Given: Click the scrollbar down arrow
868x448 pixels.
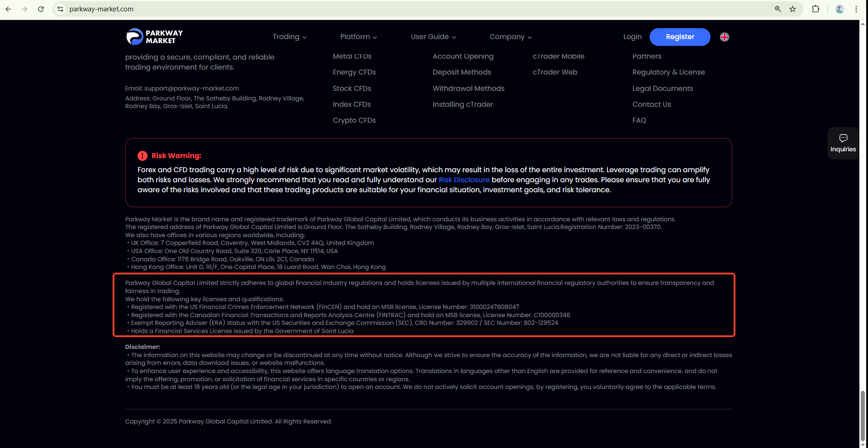Looking at the screenshot, I should [863, 444].
